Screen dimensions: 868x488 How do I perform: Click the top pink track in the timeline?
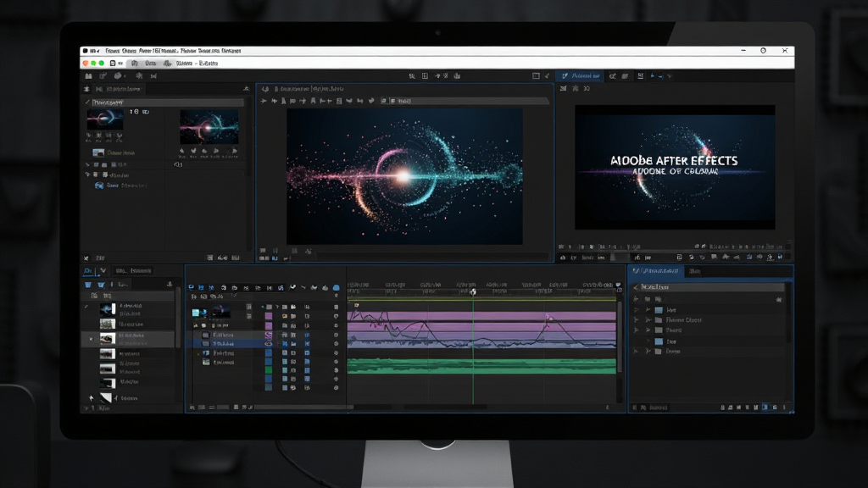pyautogui.click(x=481, y=316)
